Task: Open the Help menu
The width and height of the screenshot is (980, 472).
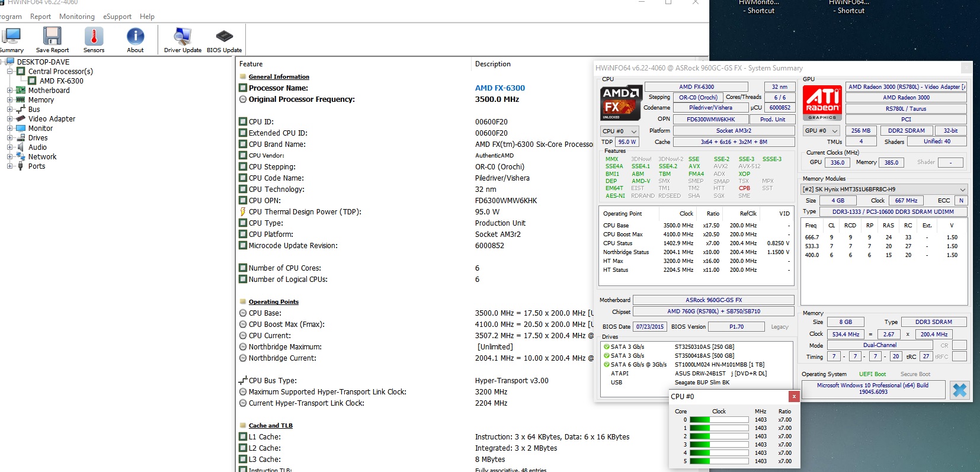Action: 147,17
